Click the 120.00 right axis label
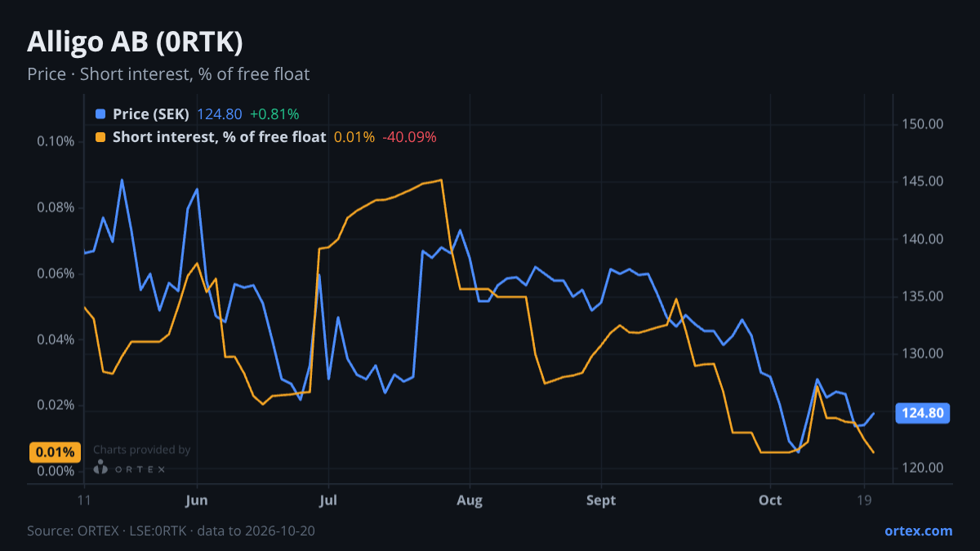This screenshot has width=980, height=551. (923, 468)
